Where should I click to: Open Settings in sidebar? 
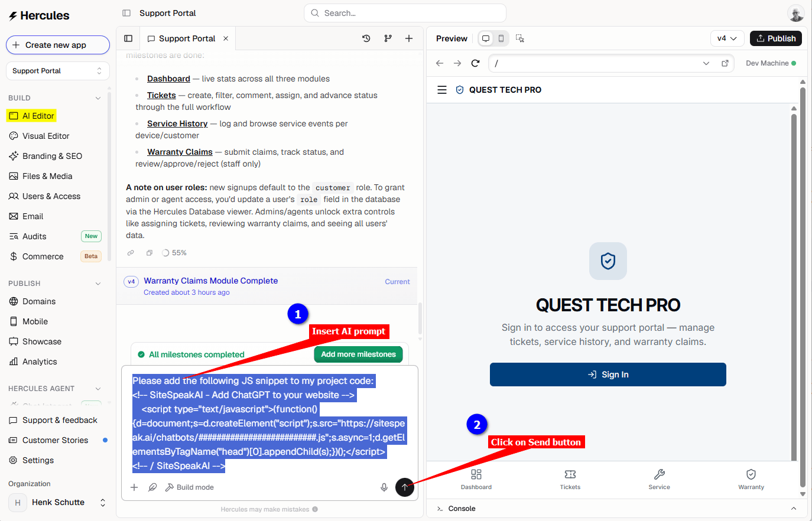[x=32, y=460]
